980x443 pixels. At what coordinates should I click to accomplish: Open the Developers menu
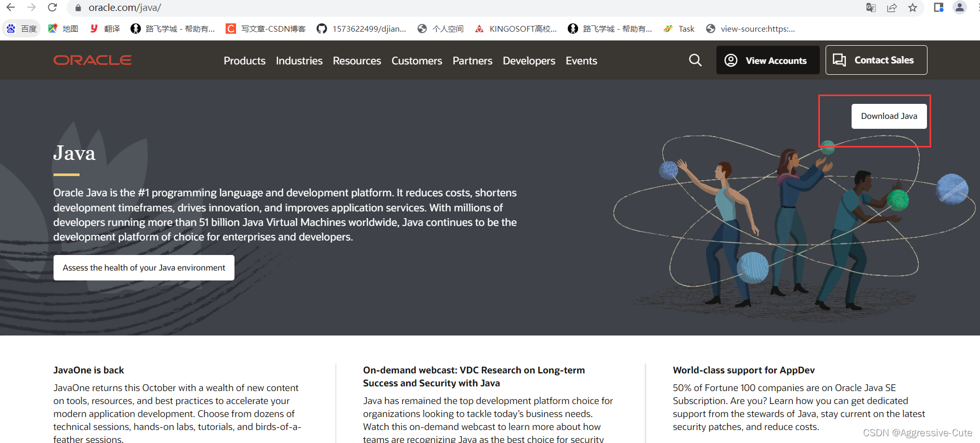pos(529,61)
